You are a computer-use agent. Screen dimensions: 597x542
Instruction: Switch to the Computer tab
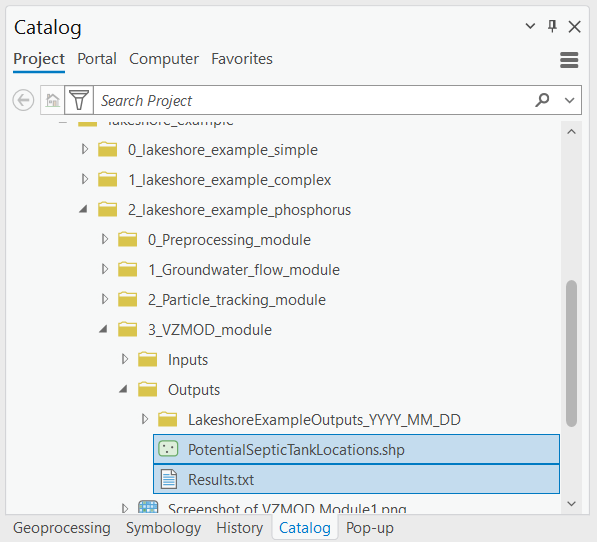click(x=164, y=59)
